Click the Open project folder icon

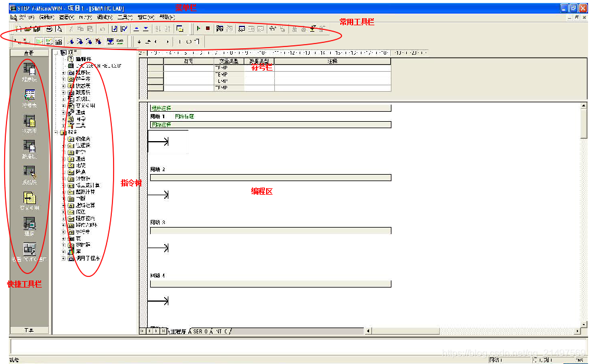coord(27,29)
